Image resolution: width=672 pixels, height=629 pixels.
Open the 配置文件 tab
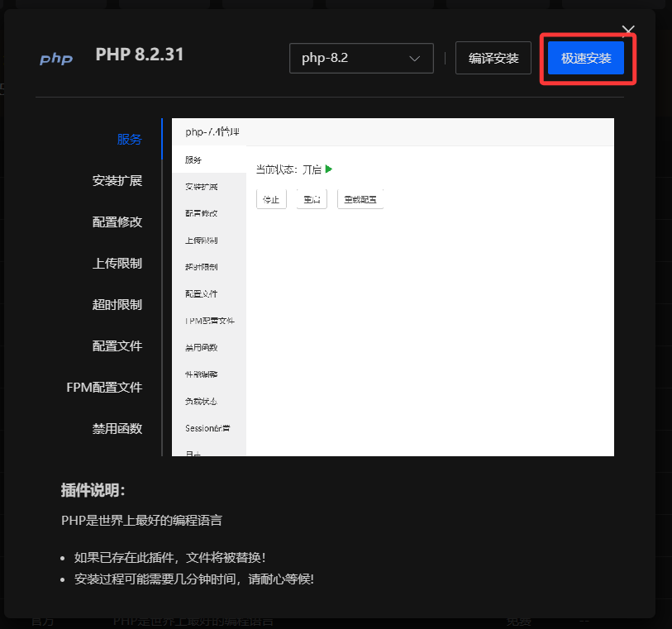tap(117, 345)
